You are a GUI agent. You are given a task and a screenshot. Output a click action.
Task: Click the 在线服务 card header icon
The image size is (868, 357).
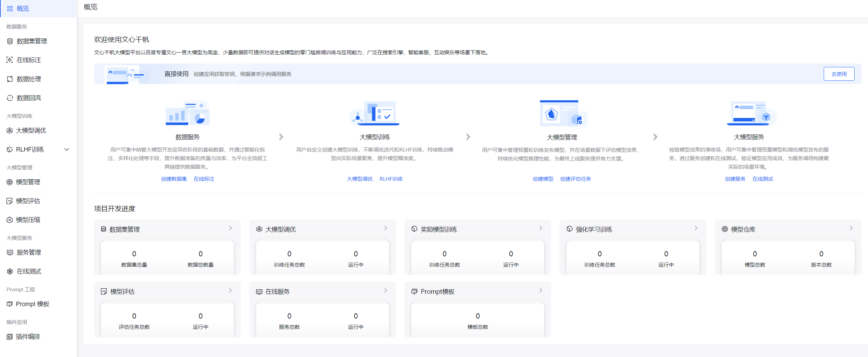259,292
